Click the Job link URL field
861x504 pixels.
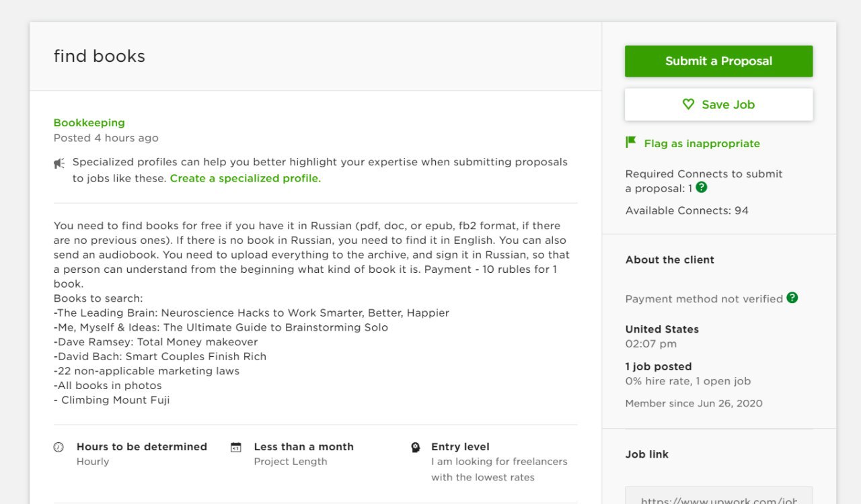[x=718, y=495]
